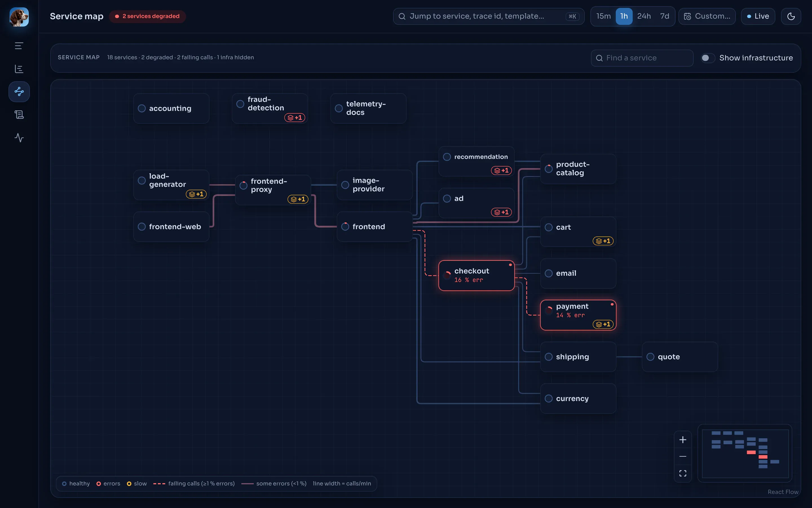Click the Find a service input

642,58
